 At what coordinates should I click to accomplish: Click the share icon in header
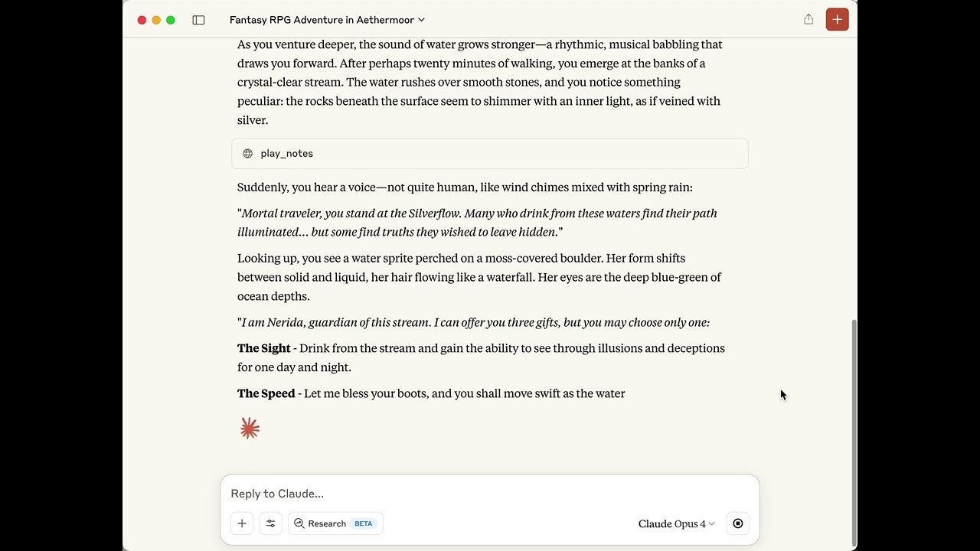(808, 20)
